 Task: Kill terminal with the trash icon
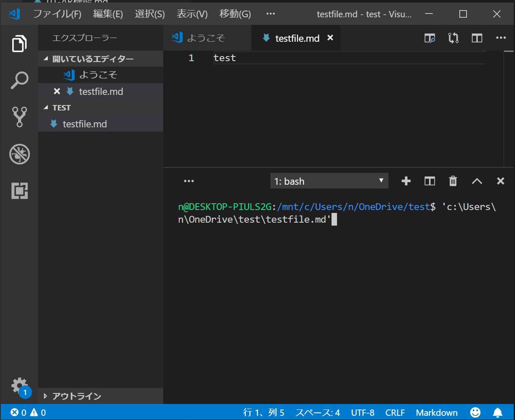click(453, 181)
